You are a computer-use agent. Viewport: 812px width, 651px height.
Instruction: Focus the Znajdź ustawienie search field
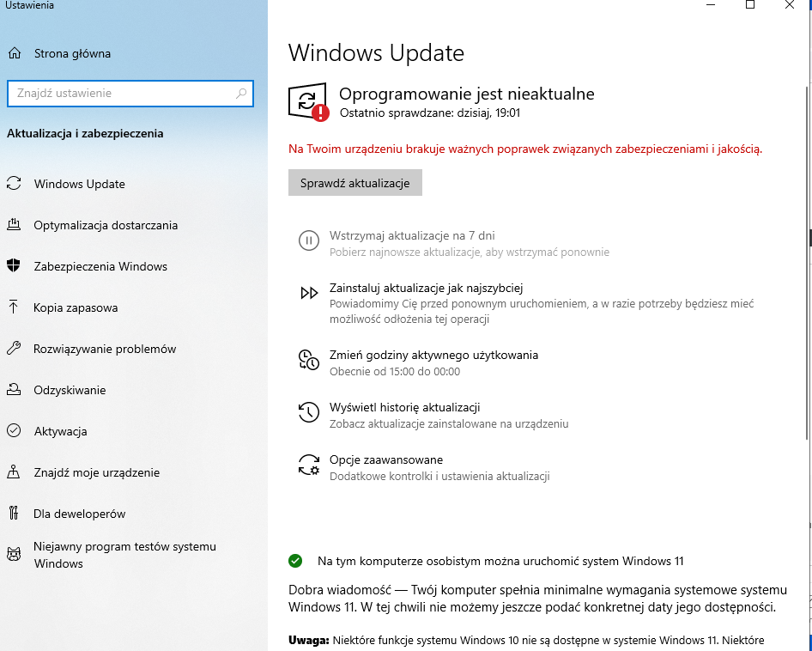(x=130, y=94)
